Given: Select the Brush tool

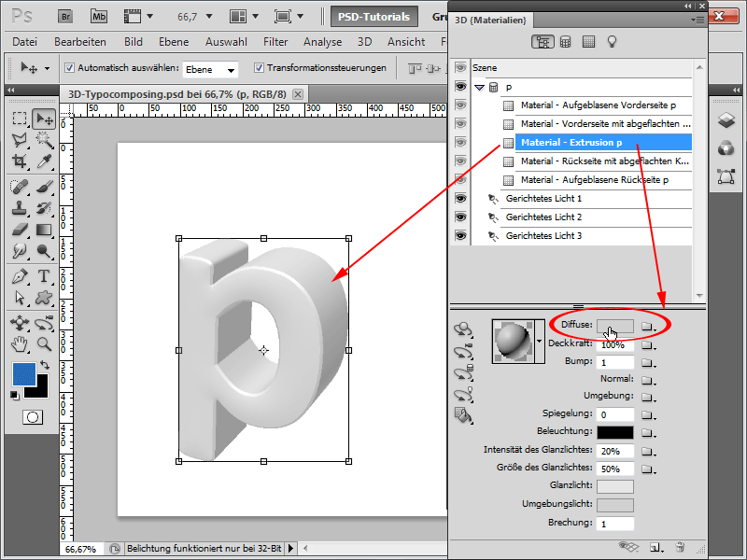Looking at the screenshot, I should tap(44, 187).
